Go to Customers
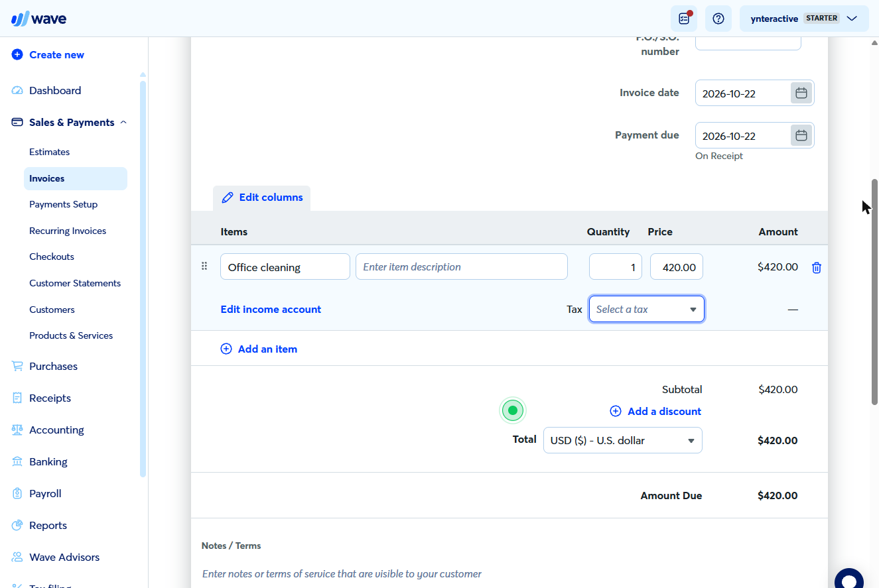 click(52, 310)
